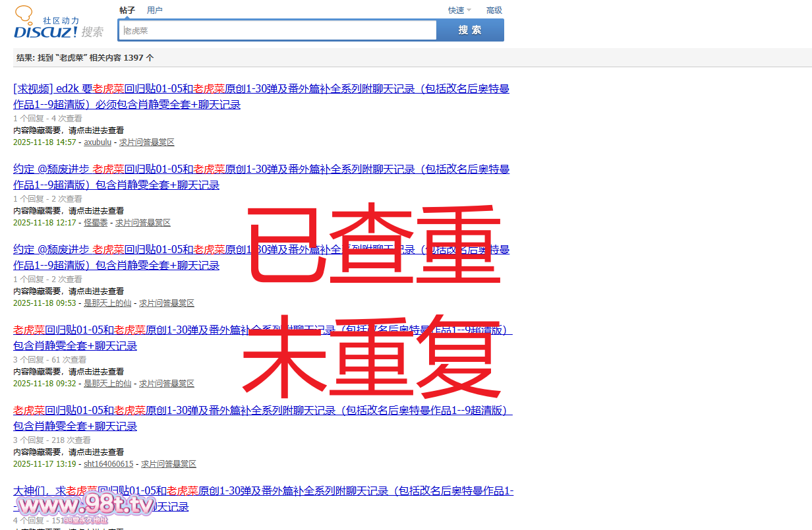Focus the search box containing 老虎菜
Screen dimensions: 812x530
pos(277,30)
